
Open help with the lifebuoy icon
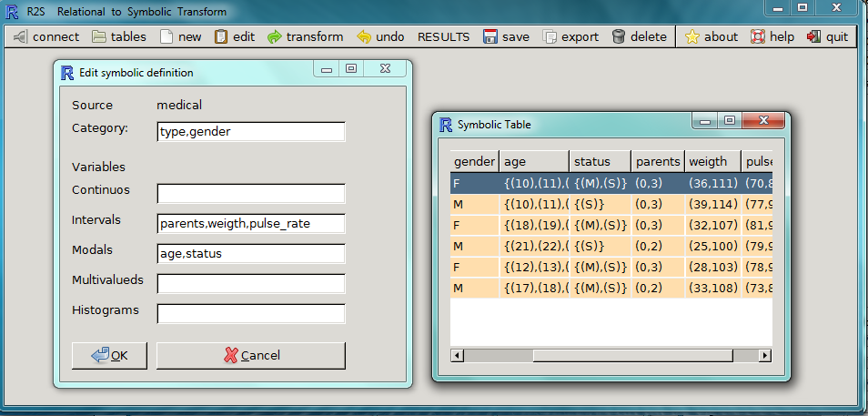tap(757, 37)
